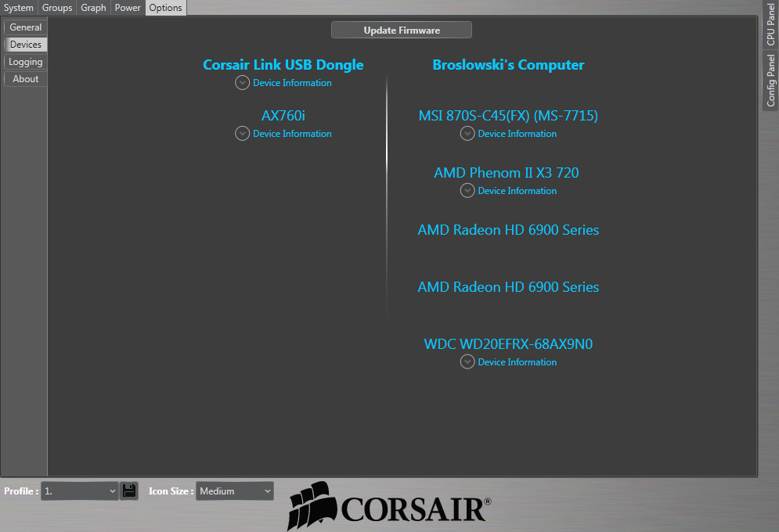779x532 pixels.
Task: Open the Config Panel side tab
Action: coord(770,81)
